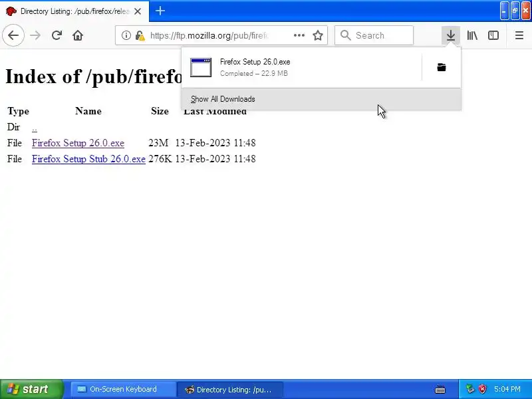
Task: Reload the current page
Action: click(x=57, y=35)
